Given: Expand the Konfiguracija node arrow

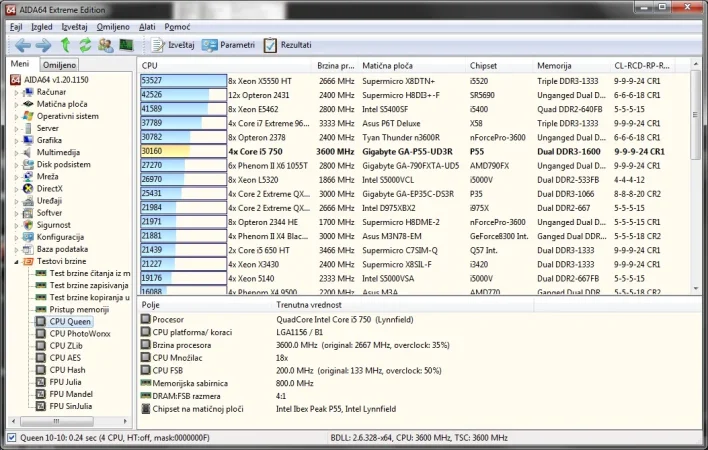Looking at the screenshot, I should click(17, 237).
